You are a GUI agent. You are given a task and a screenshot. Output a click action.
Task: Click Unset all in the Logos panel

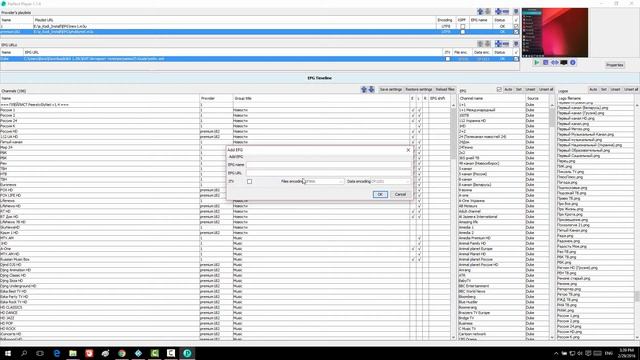[631, 89]
